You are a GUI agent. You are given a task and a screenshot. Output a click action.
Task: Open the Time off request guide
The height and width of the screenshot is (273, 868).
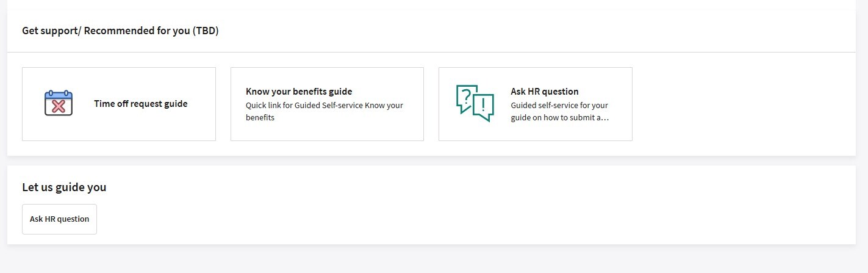click(x=141, y=104)
